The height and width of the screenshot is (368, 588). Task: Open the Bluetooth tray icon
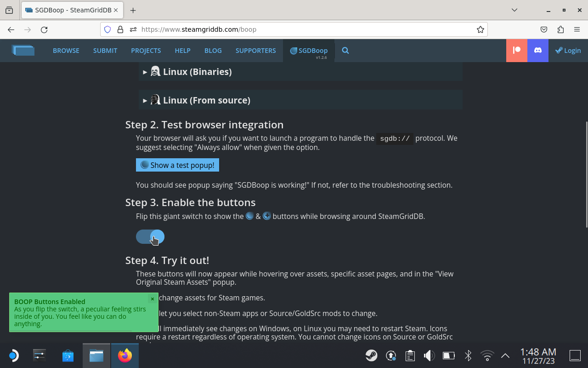(468, 356)
